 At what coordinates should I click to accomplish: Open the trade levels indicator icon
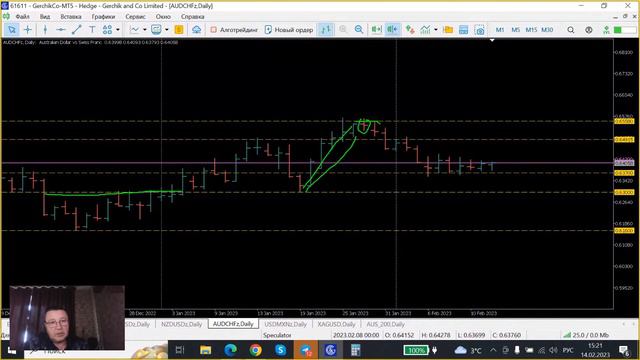coord(410,29)
